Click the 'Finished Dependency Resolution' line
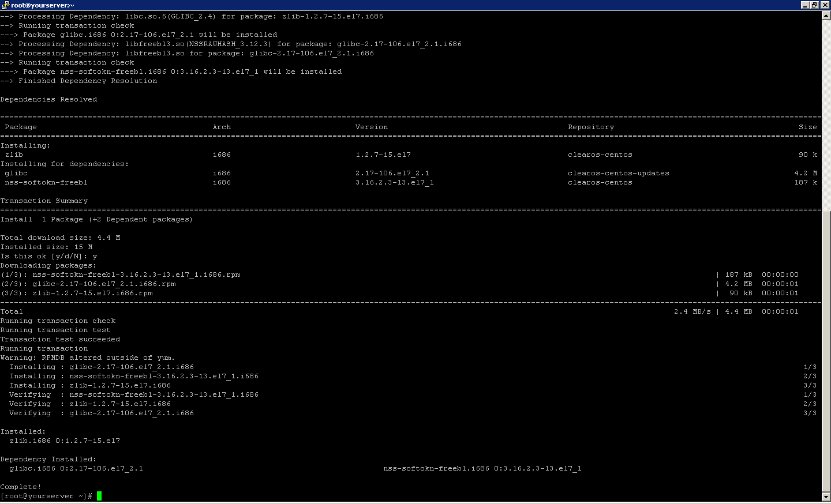Screen dimensions: 831x504 tap(78, 81)
